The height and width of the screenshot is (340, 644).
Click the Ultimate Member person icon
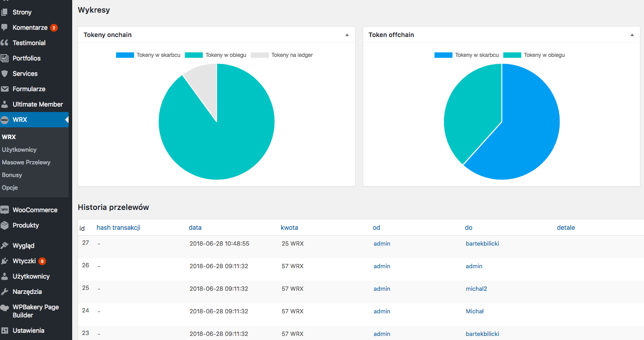pyautogui.click(x=5, y=104)
